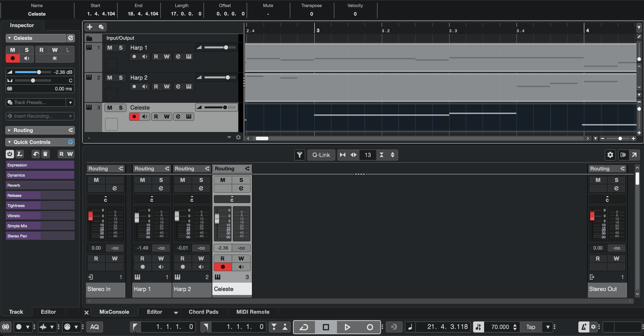
Task: Collapse the Celeste Inspector section
Action: click(9, 38)
